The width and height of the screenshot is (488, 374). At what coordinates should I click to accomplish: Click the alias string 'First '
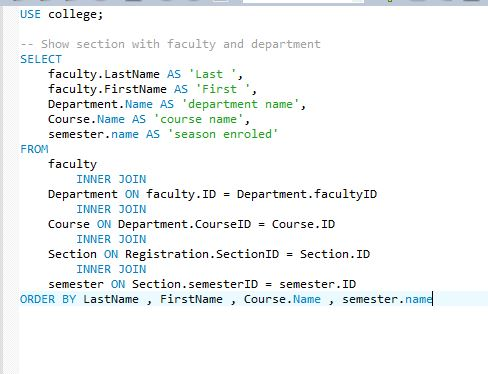coord(223,89)
